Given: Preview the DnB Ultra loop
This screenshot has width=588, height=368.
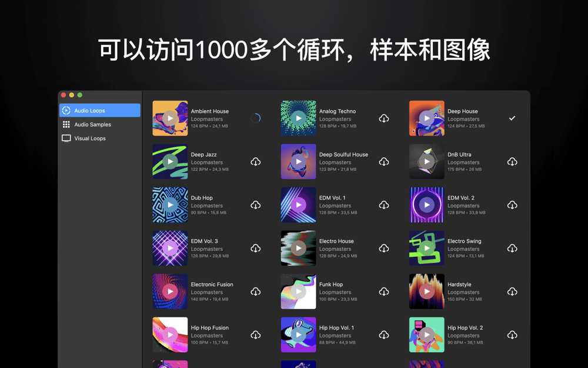Looking at the screenshot, I should (427, 161).
